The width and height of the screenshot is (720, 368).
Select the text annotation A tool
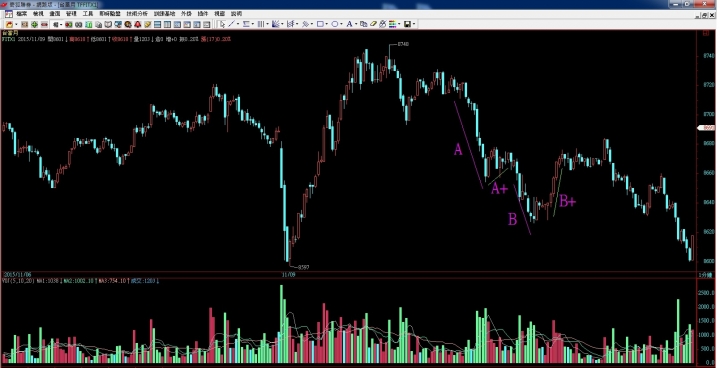[x=349, y=24]
